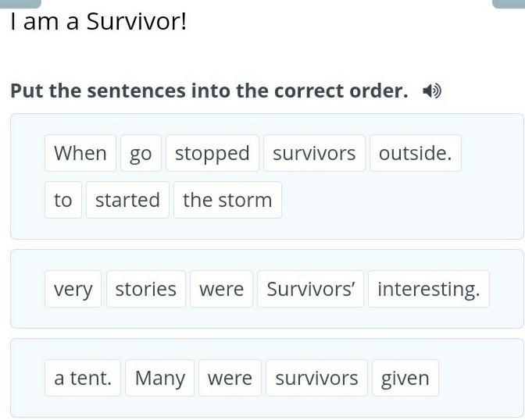This screenshot has height=420, width=525.
Task: Select the word tile "When"
Action: pyautogui.click(x=80, y=153)
